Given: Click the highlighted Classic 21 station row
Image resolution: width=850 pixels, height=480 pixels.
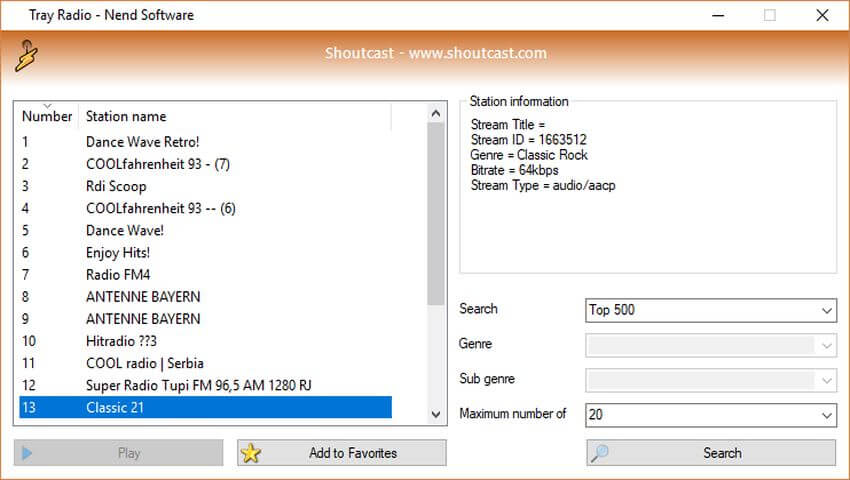Looking at the screenshot, I should coord(205,407).
